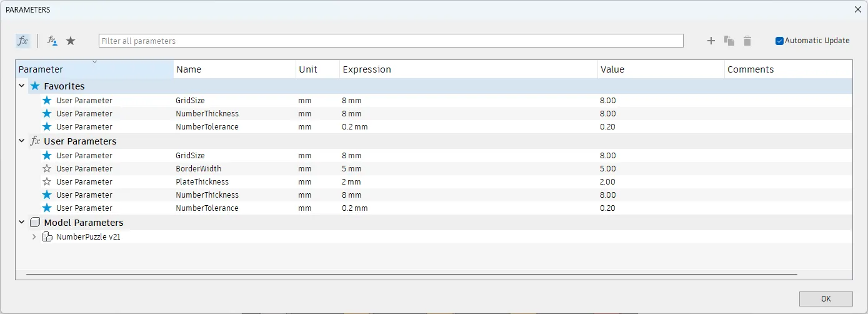Image resolution: width=868 pixels, height=314 pixels.
Task: Collapse the Model Parameters group
Action: click(22, 223)
